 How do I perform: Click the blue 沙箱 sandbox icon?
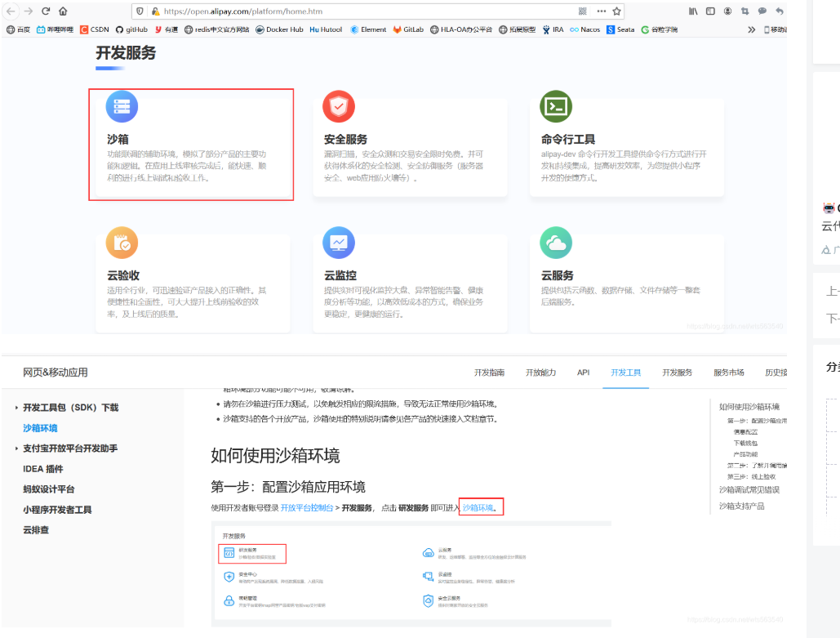point(122,106)
